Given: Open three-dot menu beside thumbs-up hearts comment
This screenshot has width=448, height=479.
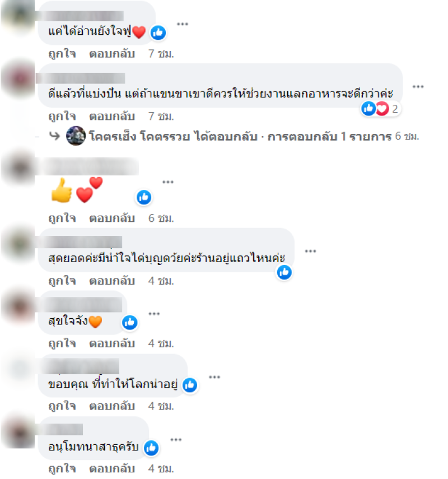Looking at the screenshot, I should [167, 182].
